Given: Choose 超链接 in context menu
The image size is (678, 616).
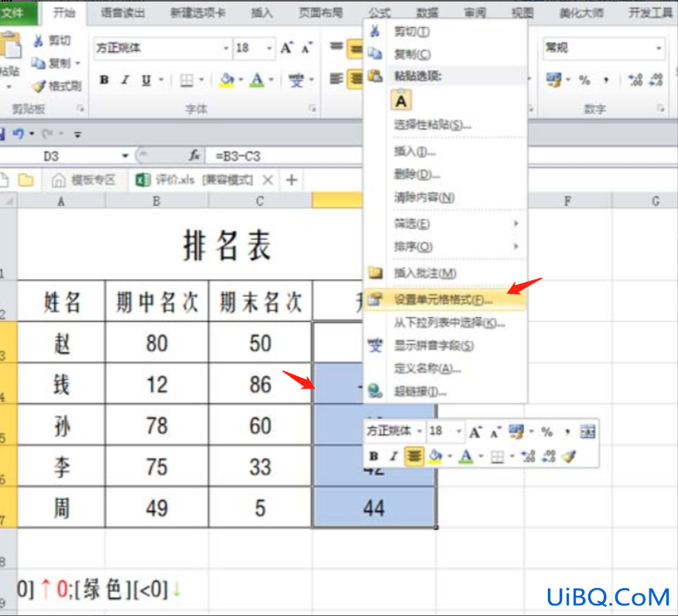Looking at the screenshot, I should tap(444, 392).
